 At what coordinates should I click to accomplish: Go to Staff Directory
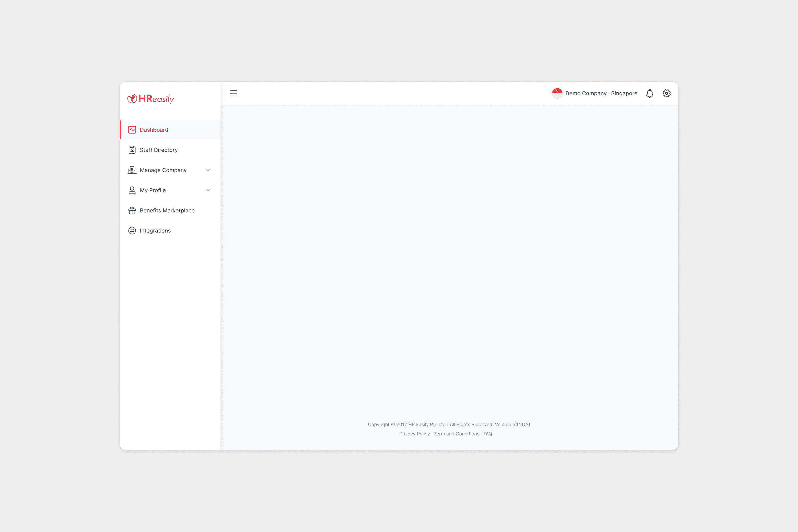[x=159, y=150]
